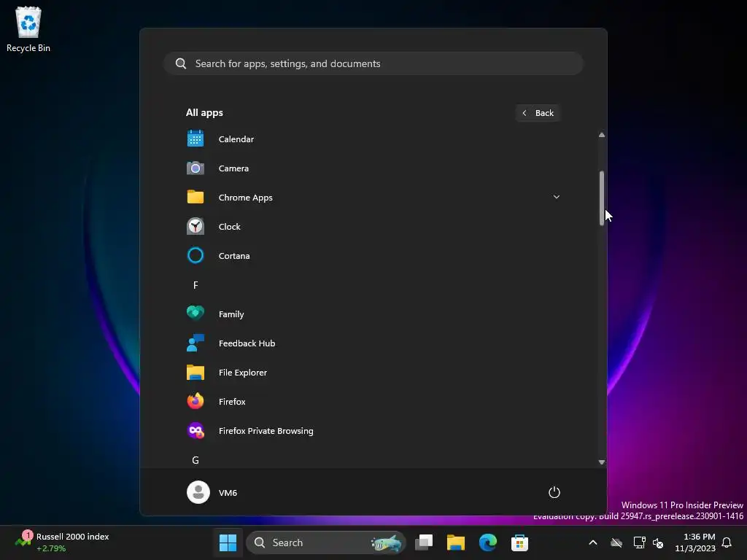747x560 pixels.
Task: Select the letter G section header
Action: pos(196,460)
